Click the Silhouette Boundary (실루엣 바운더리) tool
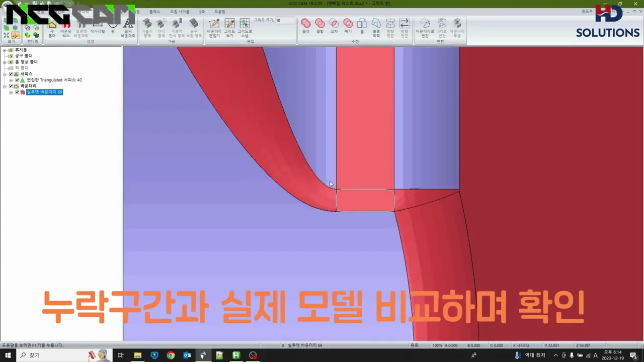The image size is (644, 362). (81, 28)
